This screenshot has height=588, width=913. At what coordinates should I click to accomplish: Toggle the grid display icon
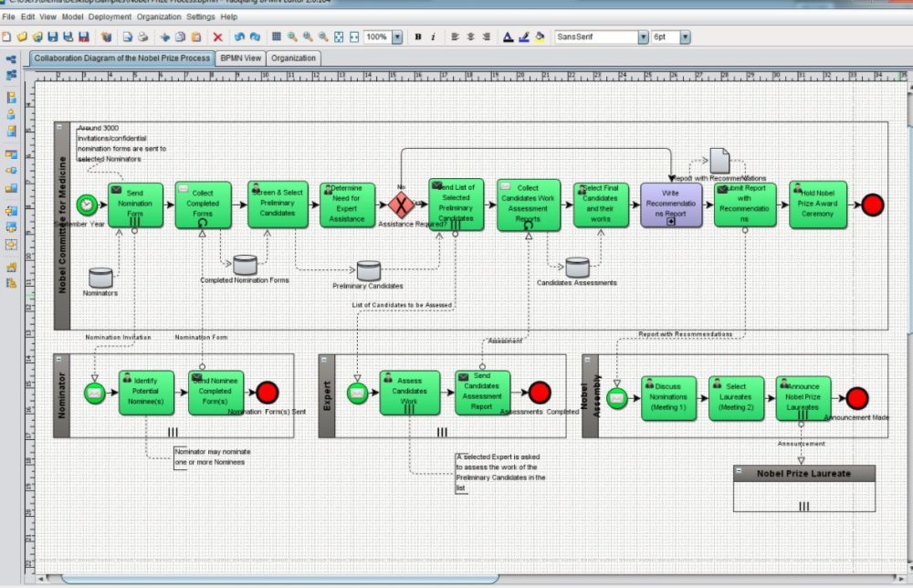(277, 37)
